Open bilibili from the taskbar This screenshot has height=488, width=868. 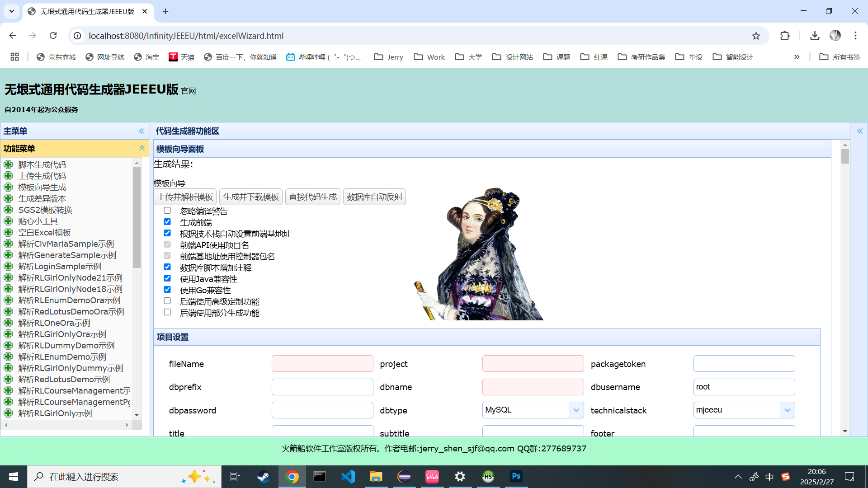tap(432, 476)
